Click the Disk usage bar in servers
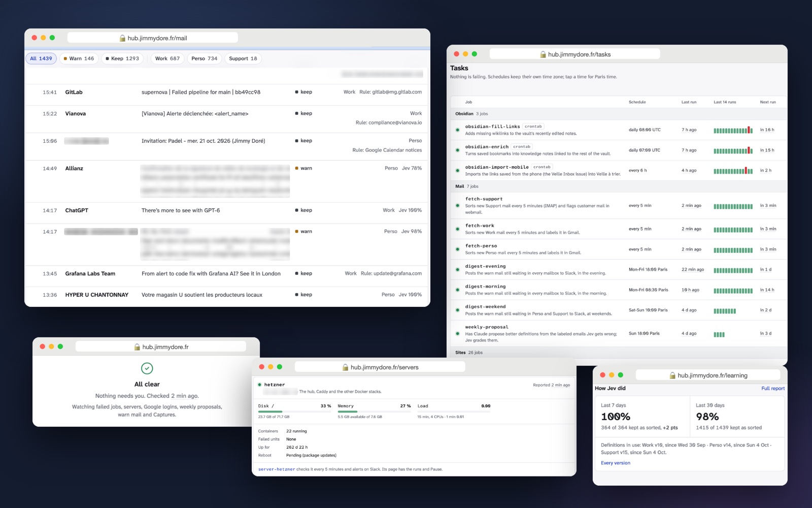Screen dimensions: 812x508 tap(294, 411)
